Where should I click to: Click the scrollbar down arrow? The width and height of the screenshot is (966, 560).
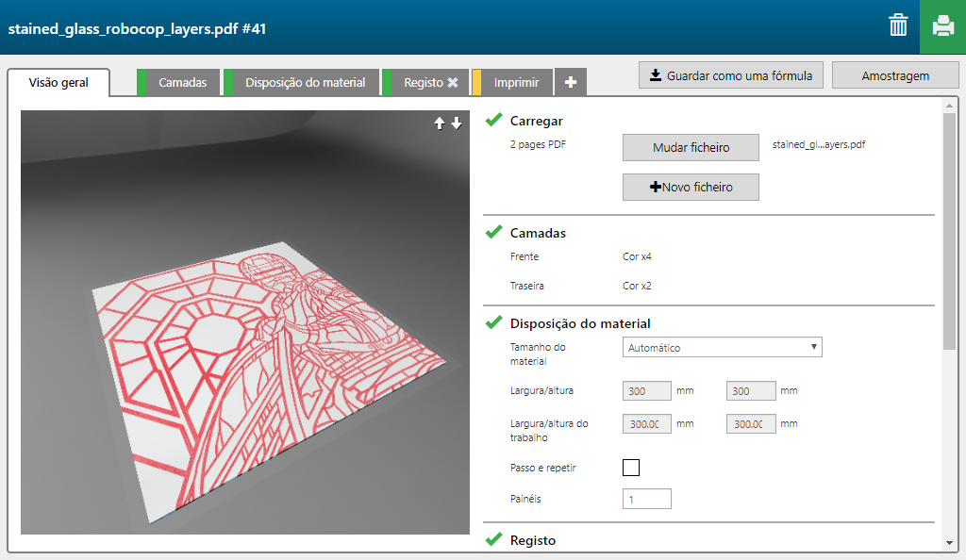(949, 543)
